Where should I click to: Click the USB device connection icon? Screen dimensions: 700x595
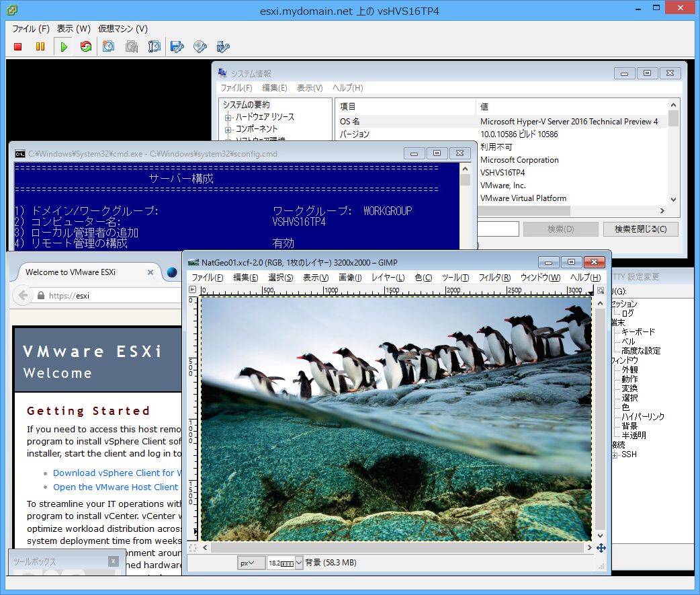click(223, 46)
